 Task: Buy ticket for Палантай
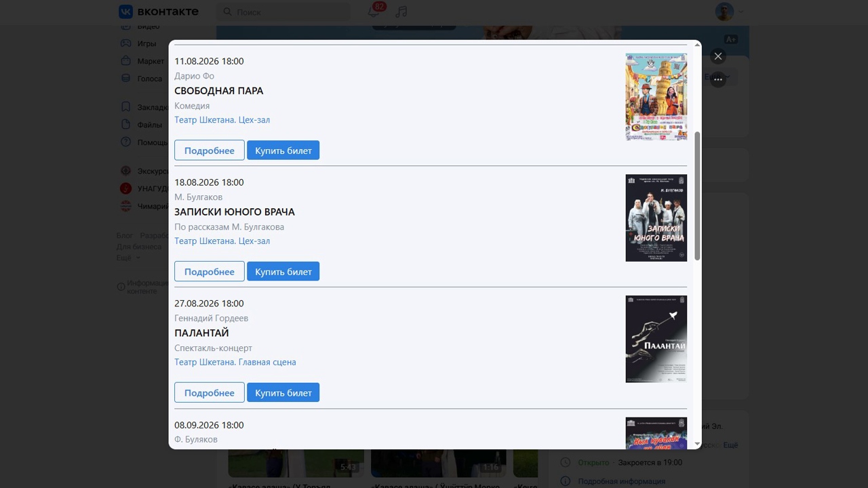click(x=283, y=393)
